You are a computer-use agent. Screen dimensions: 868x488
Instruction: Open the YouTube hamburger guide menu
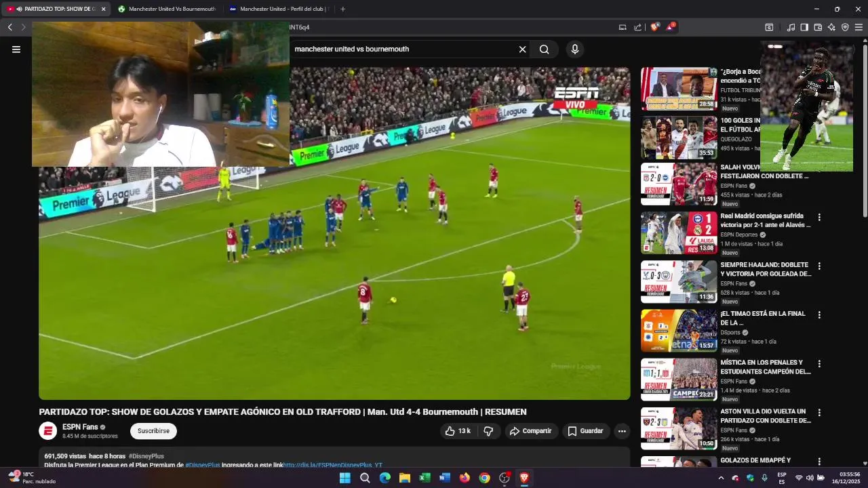[16, 49]
